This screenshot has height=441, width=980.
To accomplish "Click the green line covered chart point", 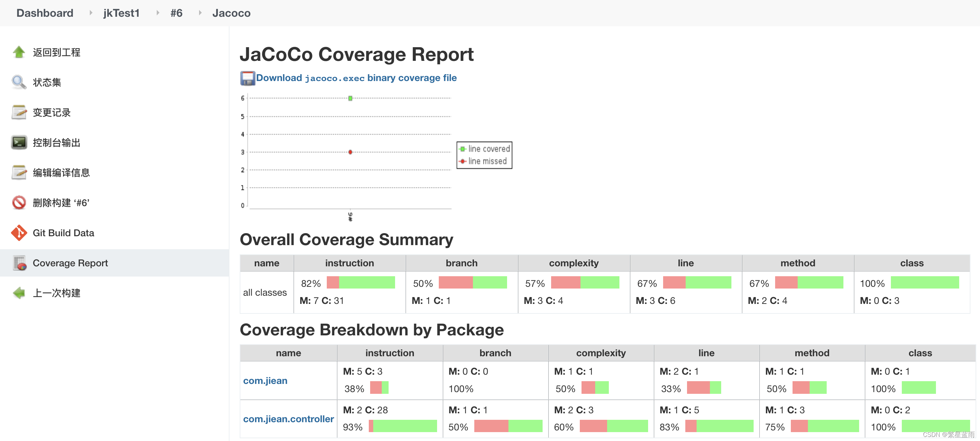I will coord(350,98).
